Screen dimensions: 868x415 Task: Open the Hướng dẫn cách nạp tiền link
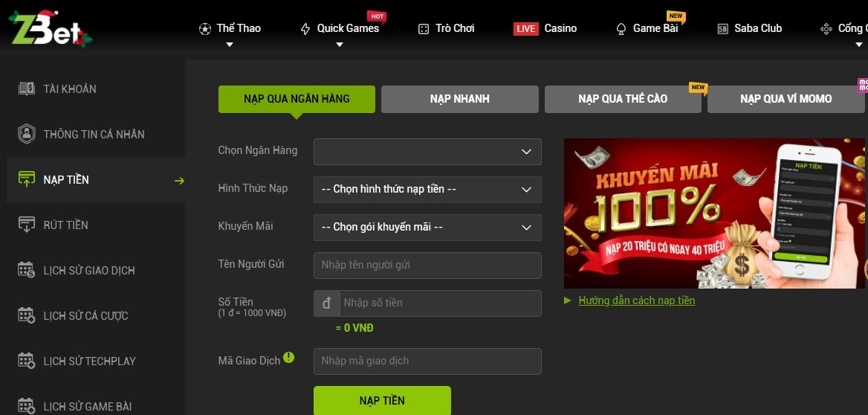click(x=637, y=301)
